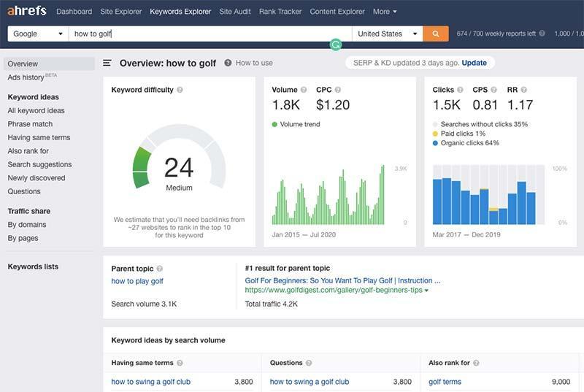Click the 'Search volume 3.1K' text
The width and height of the screenshot is (584, 392).
click(144, 304)
